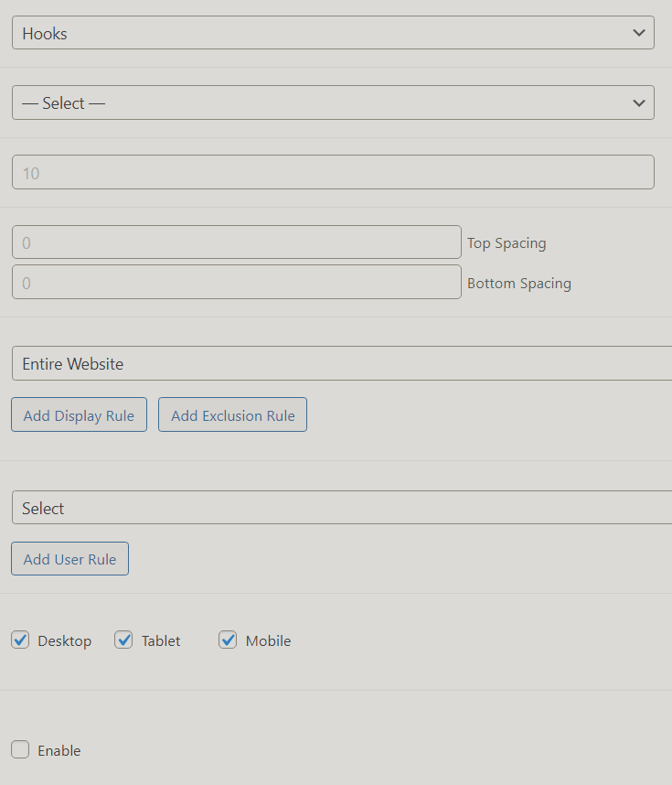Click Add Display Rule button
This screenshot has width=672, height=785.
pos(79,415)
